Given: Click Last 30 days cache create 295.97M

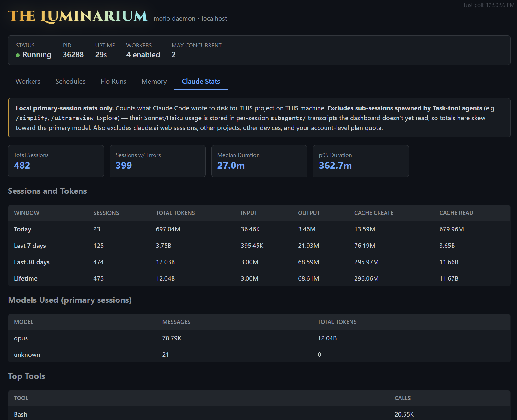Looking at the screenshot, I should pos(366,262).
